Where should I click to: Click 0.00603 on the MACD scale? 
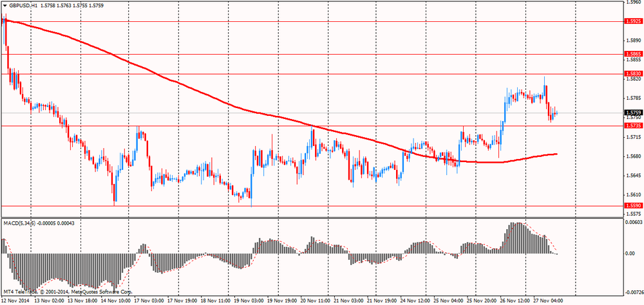pos(633,222)
